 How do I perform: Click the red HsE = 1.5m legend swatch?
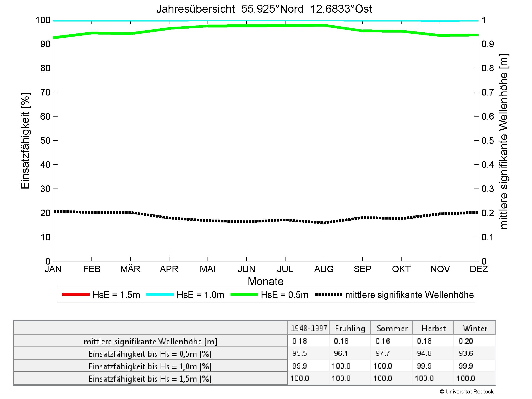(76, 295)
